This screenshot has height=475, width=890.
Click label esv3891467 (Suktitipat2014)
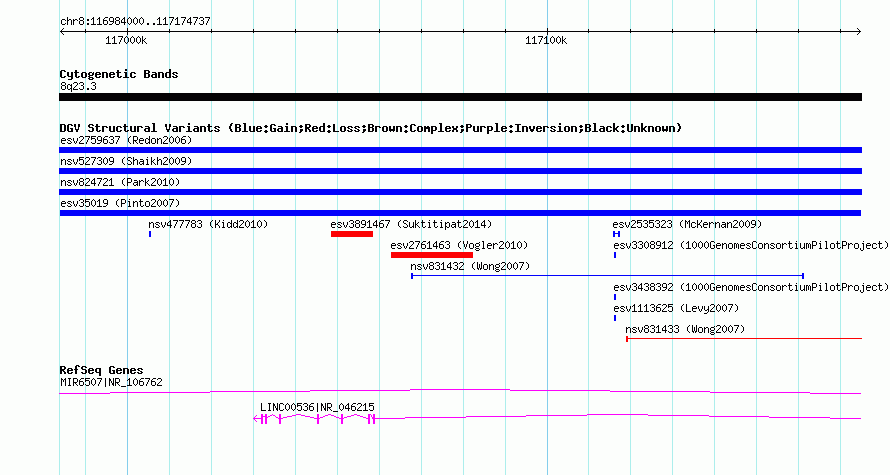coord(412,224)
